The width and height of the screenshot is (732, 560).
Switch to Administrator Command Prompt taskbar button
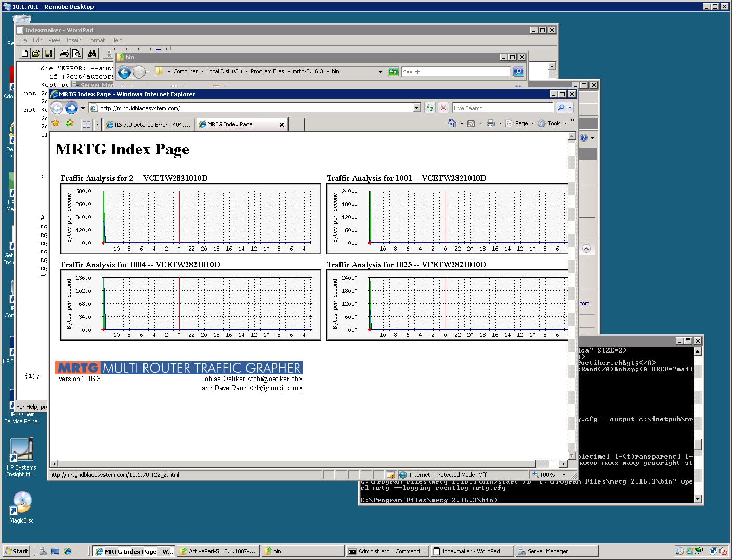pyautogui.click(x=388, y=551)
